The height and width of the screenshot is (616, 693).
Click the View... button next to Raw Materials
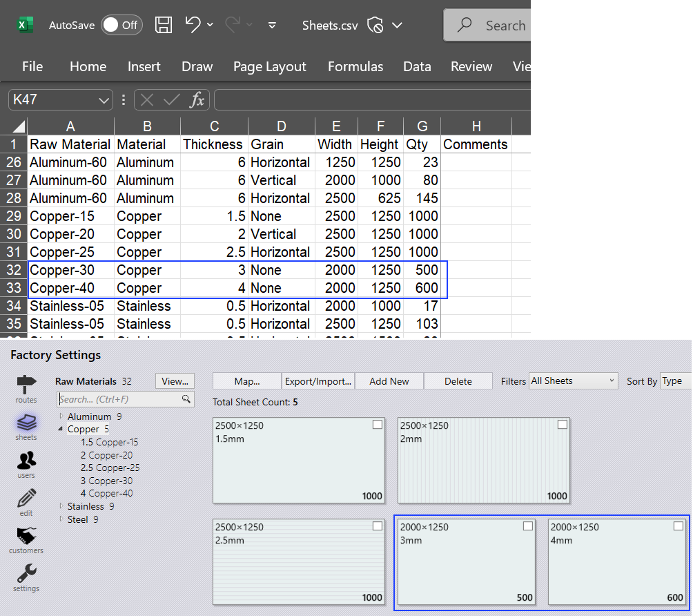click(x=175, y=381)
